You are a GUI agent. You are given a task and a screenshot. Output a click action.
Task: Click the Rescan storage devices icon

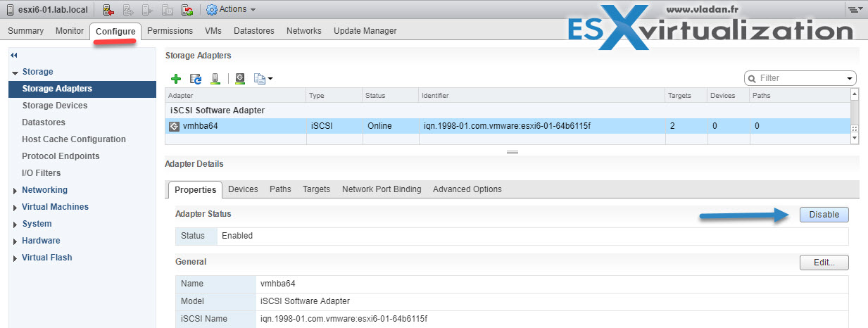(216, 79)
